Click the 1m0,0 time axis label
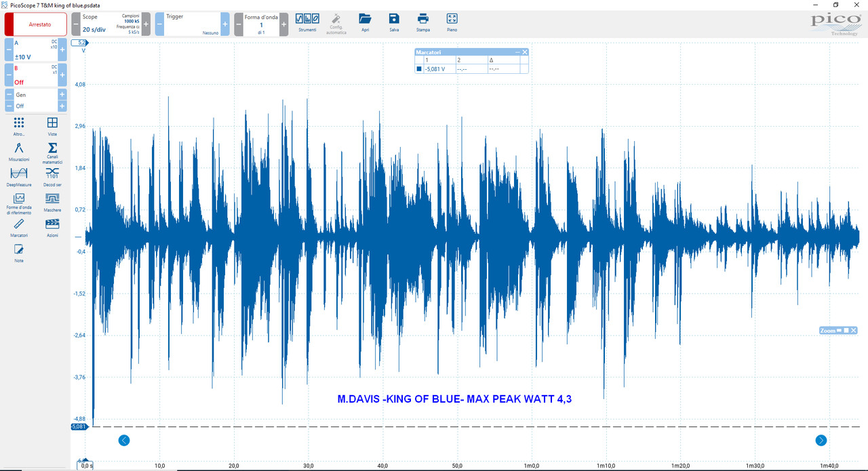This screenshot has width=868, height=471. (x=531, y=466)
